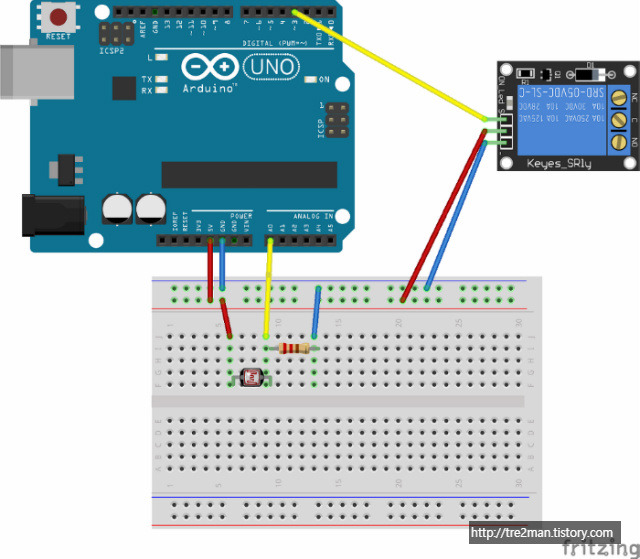Select the photoresistor on the breadboard
Screen dimensions: 640x559
click(x=251, y=377)
